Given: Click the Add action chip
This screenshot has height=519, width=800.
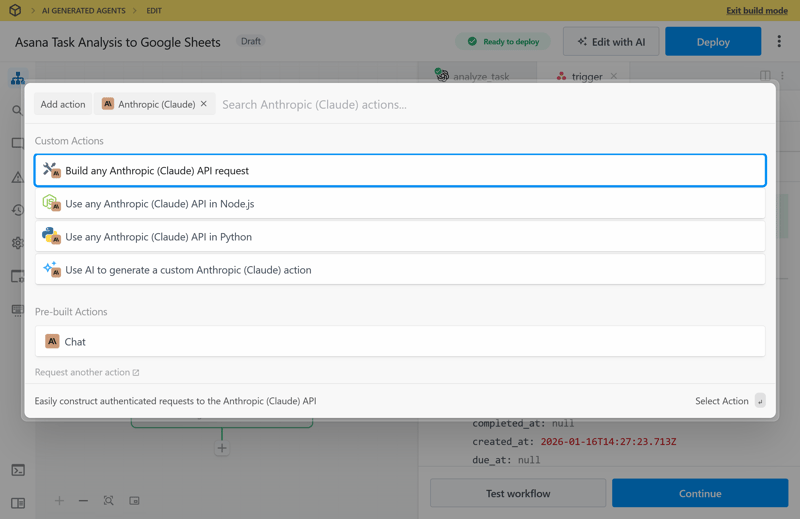Looking at the screenshot, I should (63, 104).
